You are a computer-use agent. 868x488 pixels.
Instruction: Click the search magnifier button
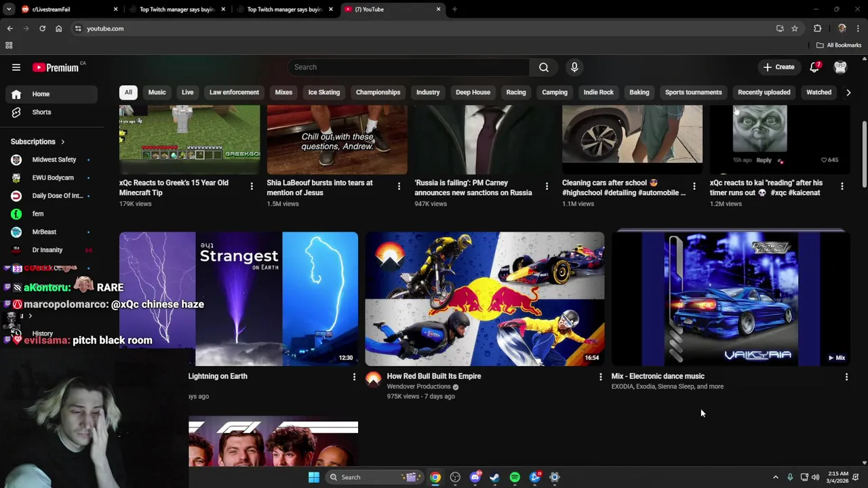tap(544, 67)
